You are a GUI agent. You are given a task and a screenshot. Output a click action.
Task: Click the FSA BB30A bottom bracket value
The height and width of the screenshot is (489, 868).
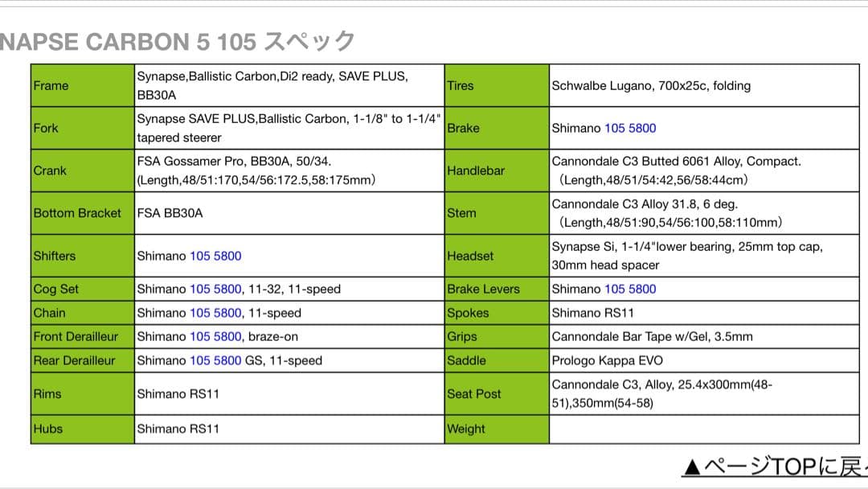coord(170,213)
